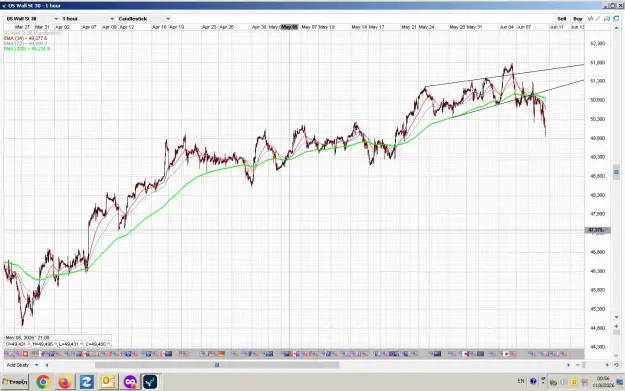Viewport: 625px width, 391px height.
Task: Click the horizontal zoom-out minus icon
Action: 578,365
